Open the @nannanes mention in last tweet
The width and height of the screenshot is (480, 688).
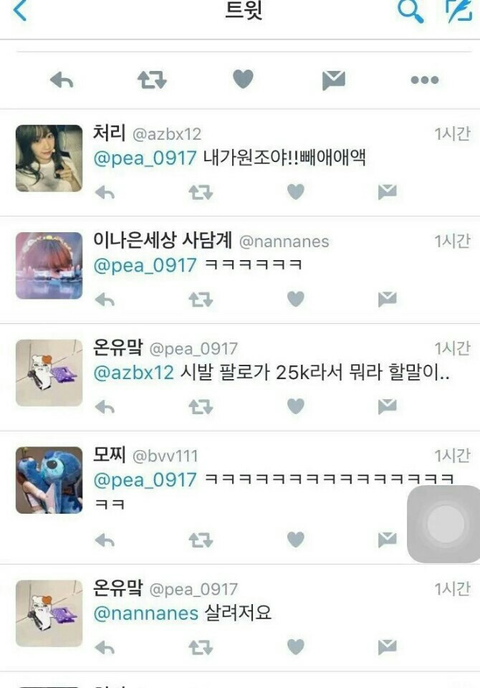[146, 613]
